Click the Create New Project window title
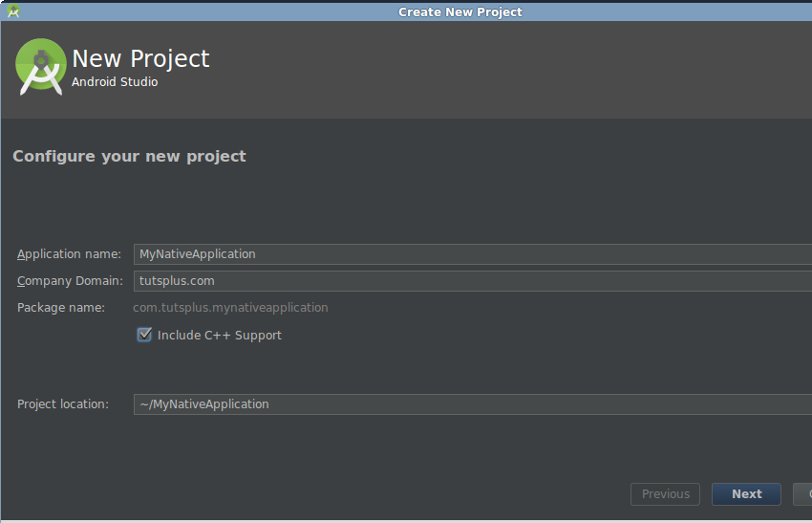The width and height of the screenshot is (812, 523). (459, 11)
